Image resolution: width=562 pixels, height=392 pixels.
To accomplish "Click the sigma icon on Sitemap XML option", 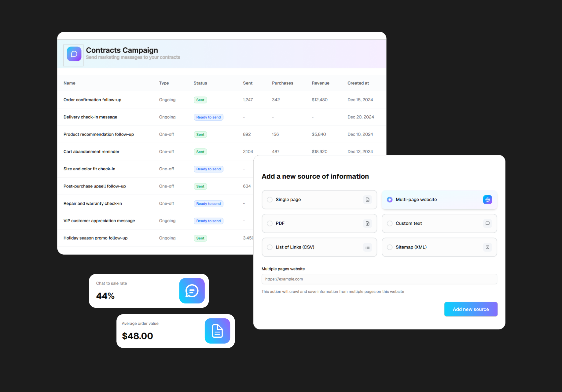I will 487,247.
